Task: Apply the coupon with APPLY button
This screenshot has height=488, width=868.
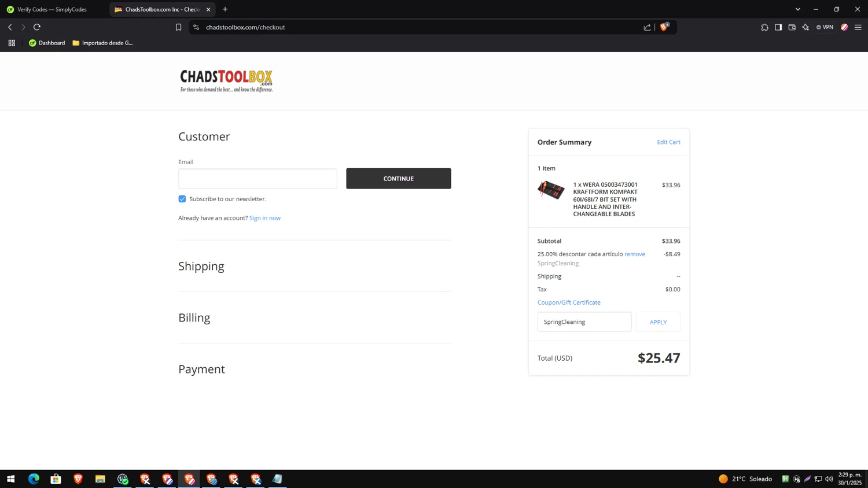Action: pyautogui.click(x=658, y=322)
